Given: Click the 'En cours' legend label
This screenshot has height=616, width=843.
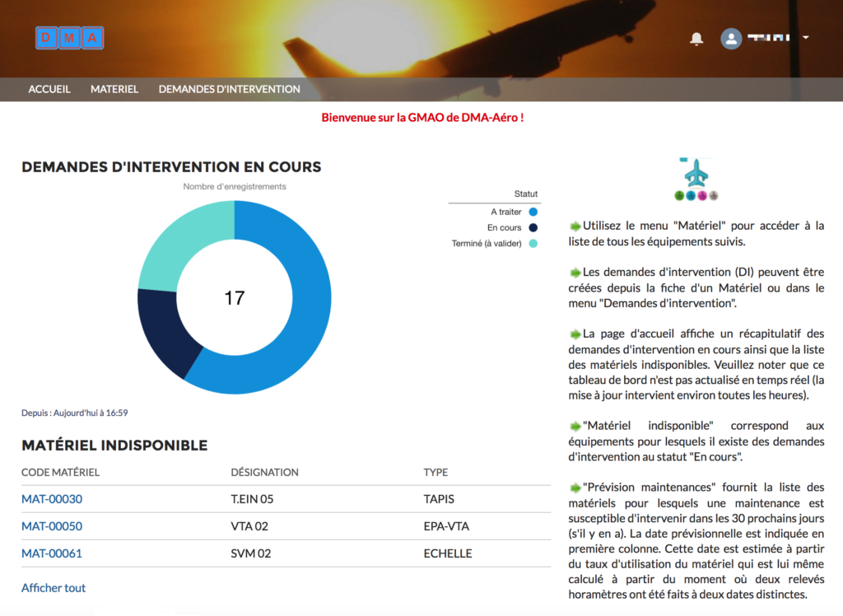Looking at the screenshot, I should (x=505, y=227).
